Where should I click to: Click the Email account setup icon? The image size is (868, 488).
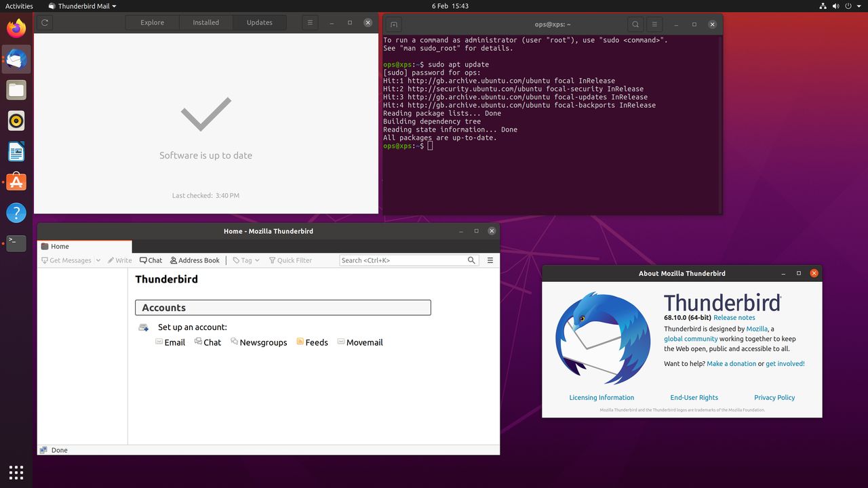click(159, 342)
